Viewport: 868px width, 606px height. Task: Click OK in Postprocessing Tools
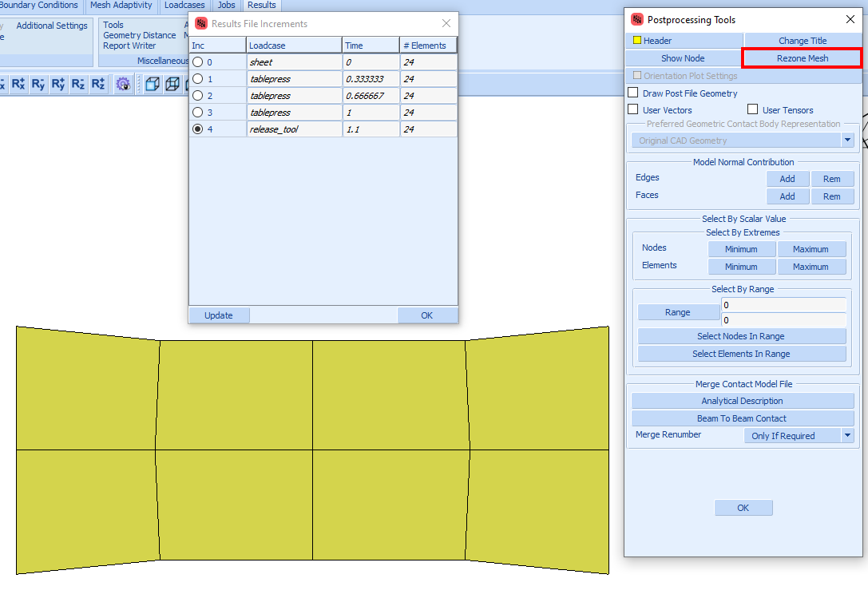coord(743,508)
